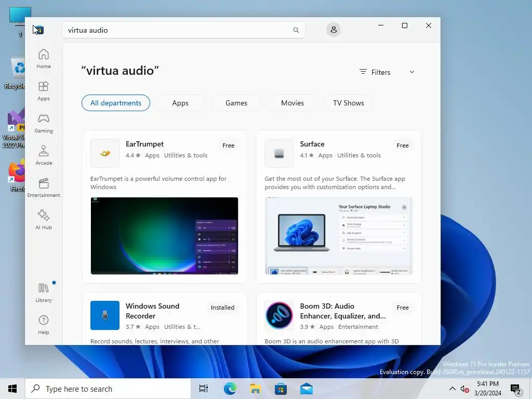
Task: Open the user account profile icon
Action: point(334,30)
